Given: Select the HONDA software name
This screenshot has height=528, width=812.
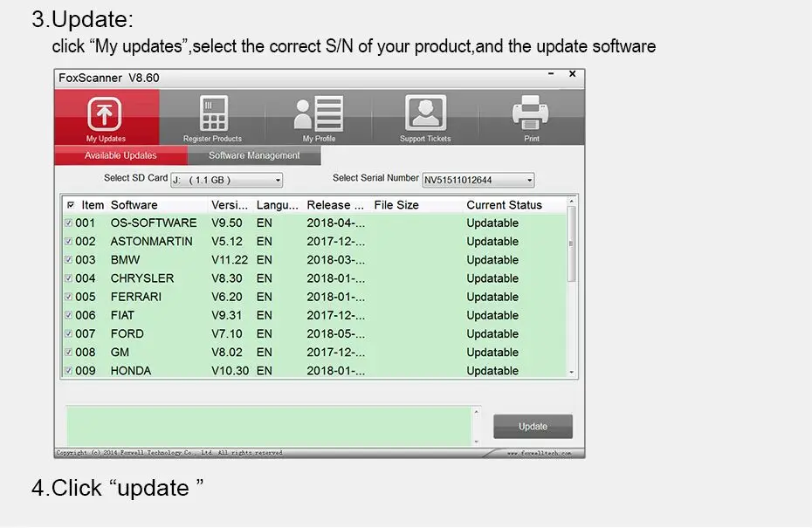Looking at the screenshot, I should (x=130, y=371).
